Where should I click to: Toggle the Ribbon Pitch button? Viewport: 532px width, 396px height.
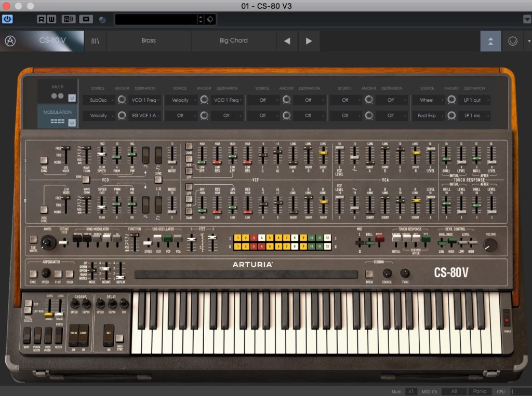tap(369, 274)
